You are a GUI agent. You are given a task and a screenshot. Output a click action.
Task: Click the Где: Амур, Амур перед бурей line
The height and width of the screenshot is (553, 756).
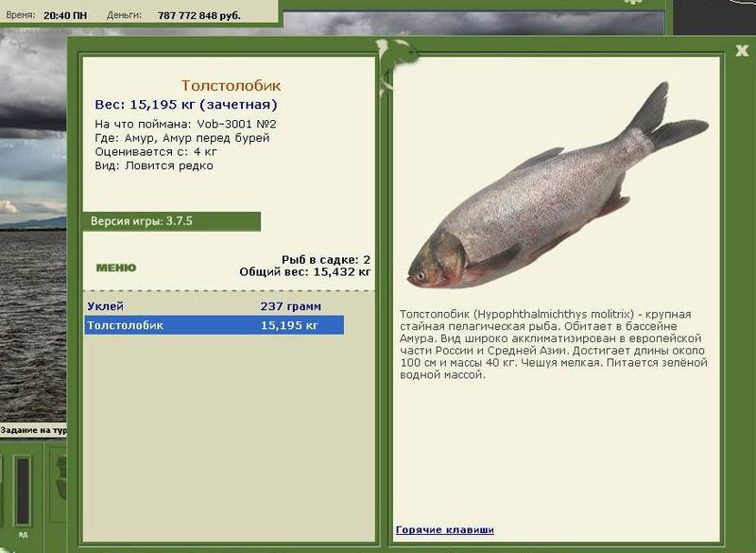tap(182, 138)
